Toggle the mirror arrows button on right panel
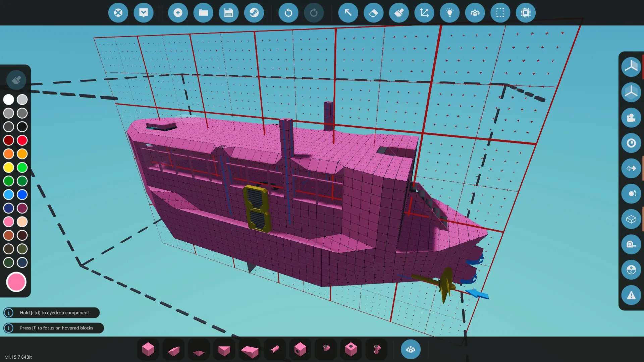 (631, 168)
